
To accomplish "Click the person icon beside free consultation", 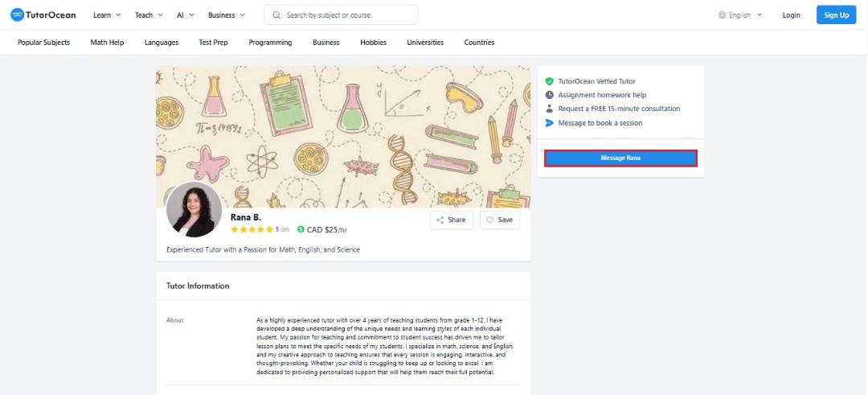I will [549, 109].
